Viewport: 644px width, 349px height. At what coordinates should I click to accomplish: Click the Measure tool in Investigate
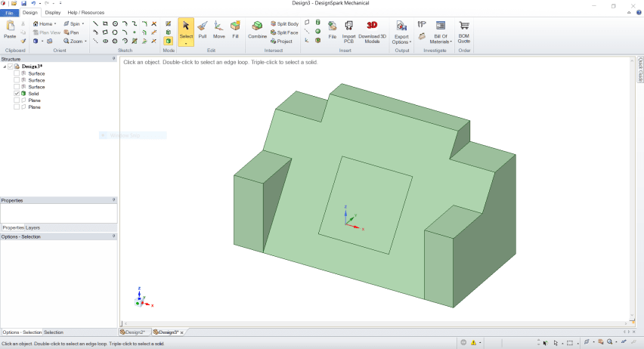(x=422, y=25)
